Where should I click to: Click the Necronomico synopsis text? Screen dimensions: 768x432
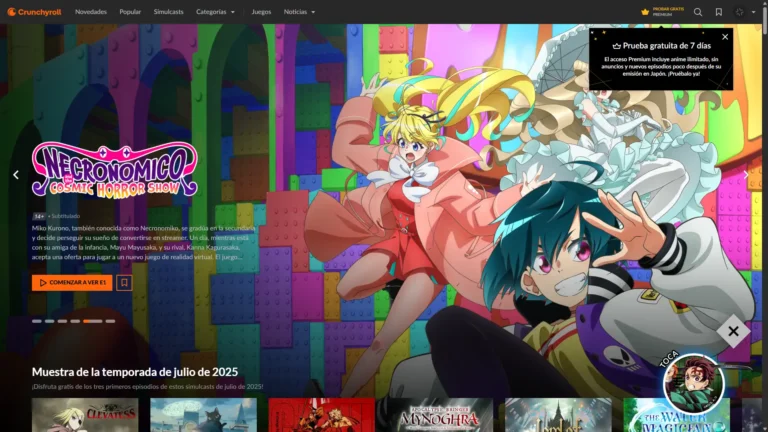click(144, 242)
